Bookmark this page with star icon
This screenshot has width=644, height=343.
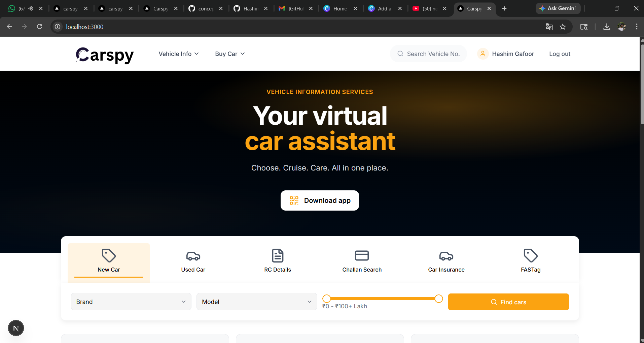563,27
